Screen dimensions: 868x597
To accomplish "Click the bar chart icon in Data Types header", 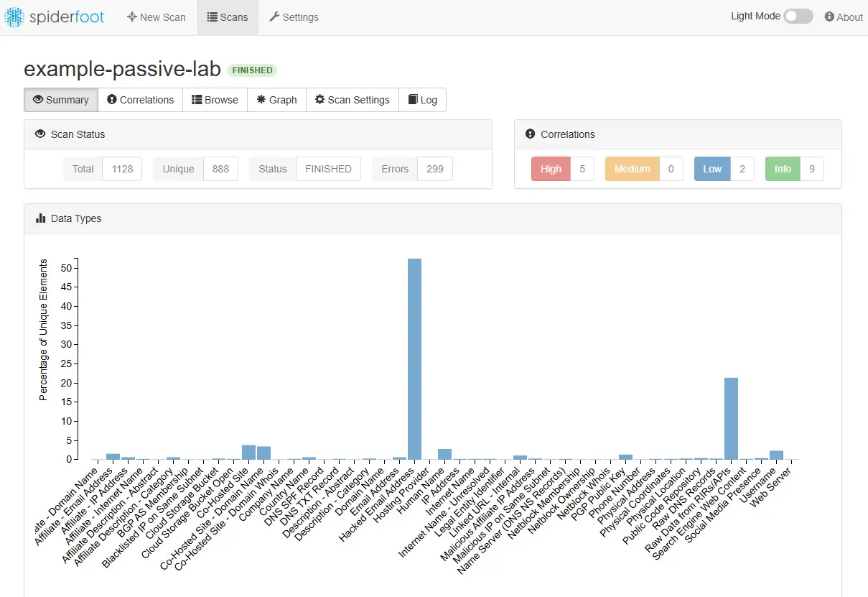I will 41,218.
